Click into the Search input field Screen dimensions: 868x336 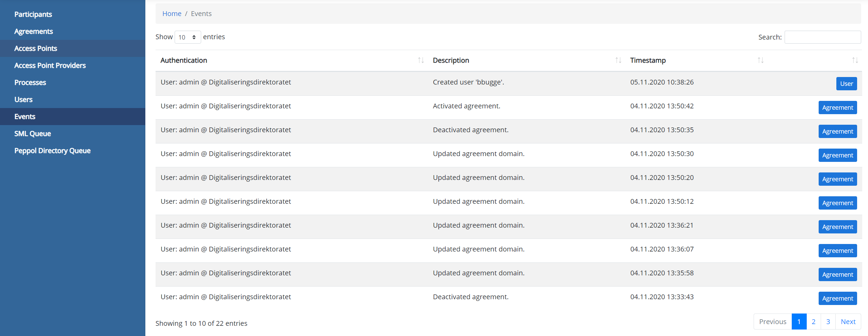[822, 37]
